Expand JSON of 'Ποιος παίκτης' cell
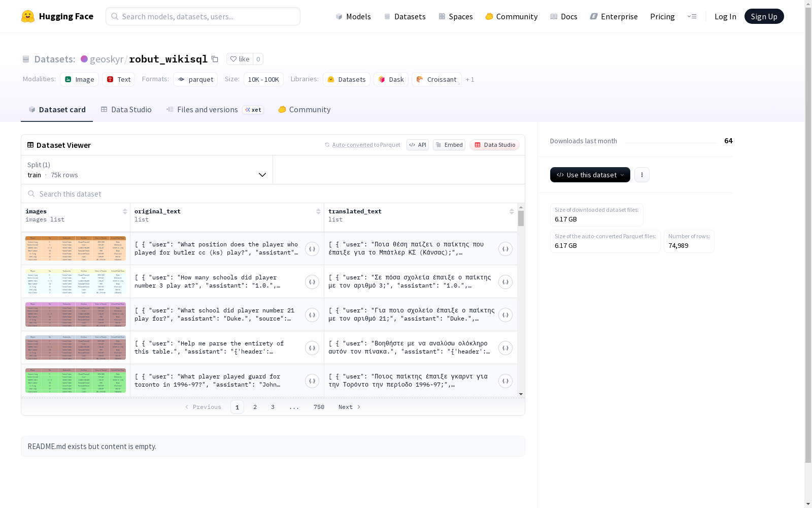 click(x=505, y=381)
